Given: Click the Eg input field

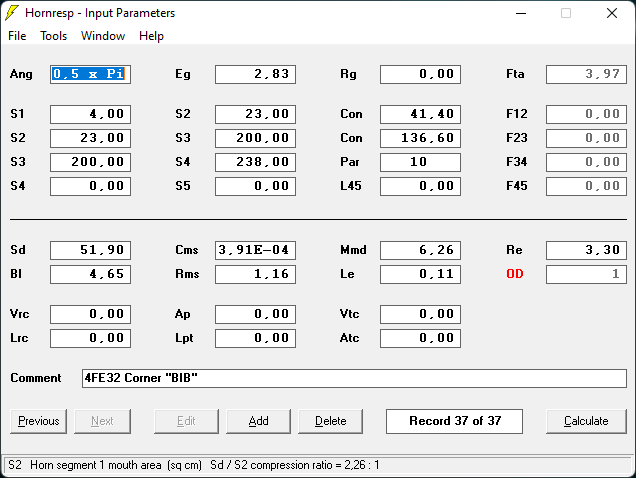Looking at the screenshot, I should click(x=256, y=74).
